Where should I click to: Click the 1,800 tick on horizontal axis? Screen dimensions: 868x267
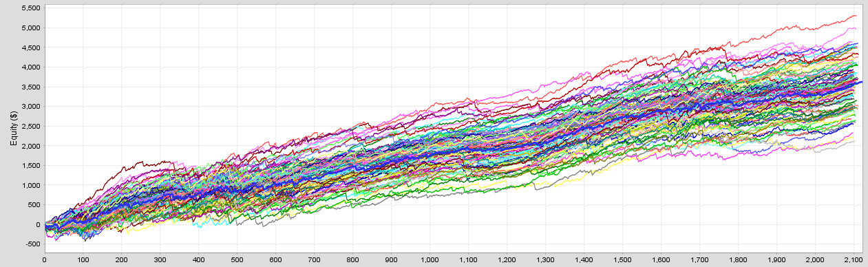click(738, 261)
